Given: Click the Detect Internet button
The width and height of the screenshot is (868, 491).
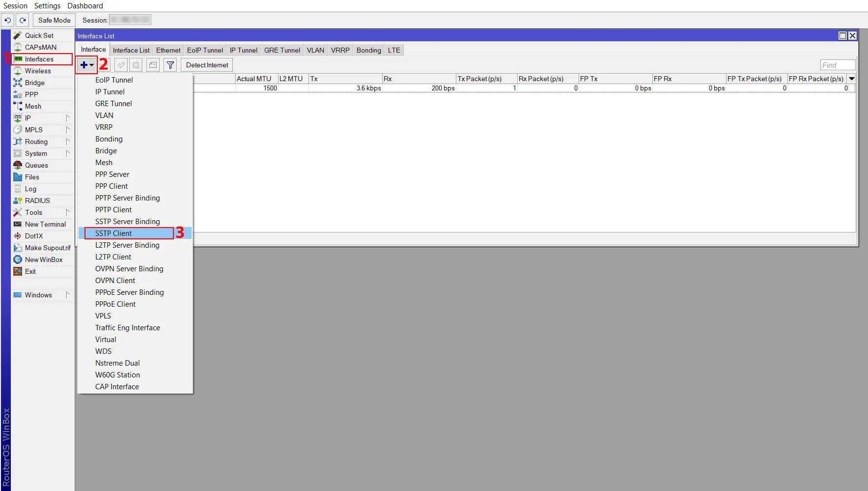Looking at the screenshot, I should click(x=206, y=65).
